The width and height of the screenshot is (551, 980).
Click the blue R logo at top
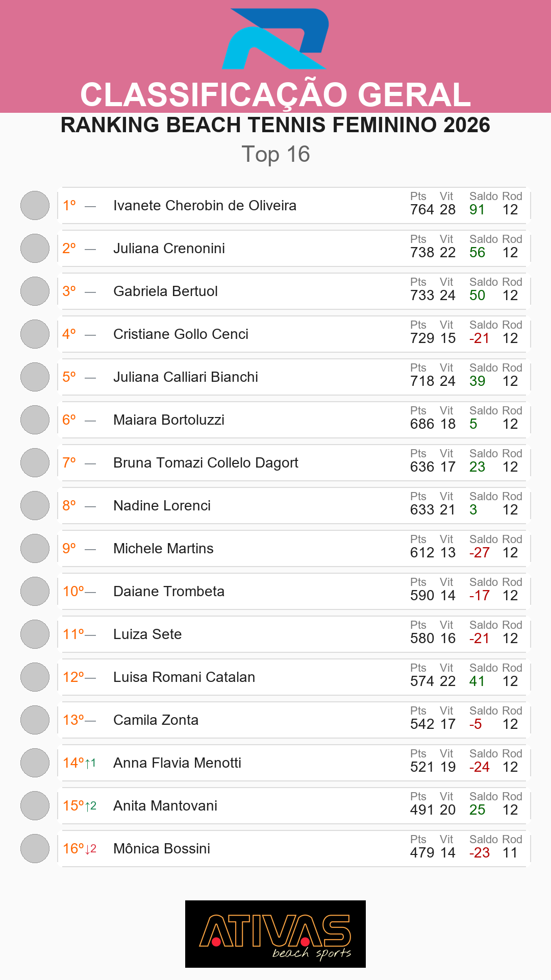point(275,39)
